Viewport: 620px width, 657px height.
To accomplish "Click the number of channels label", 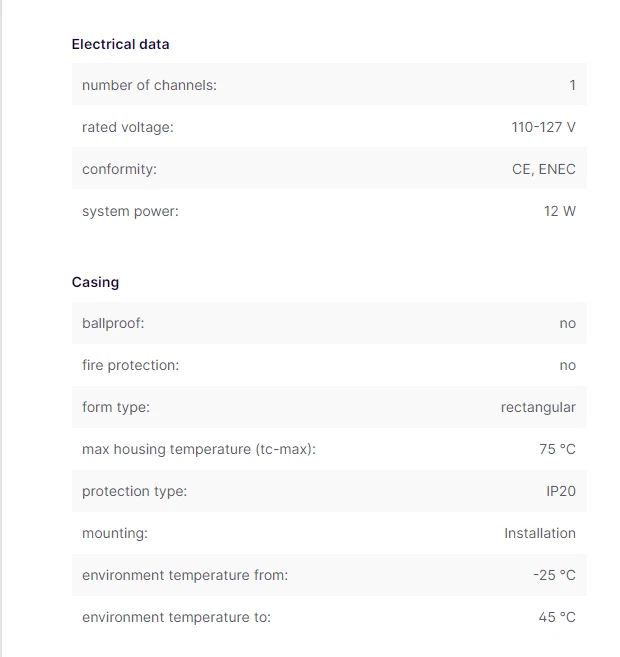I will click(149, 85).
